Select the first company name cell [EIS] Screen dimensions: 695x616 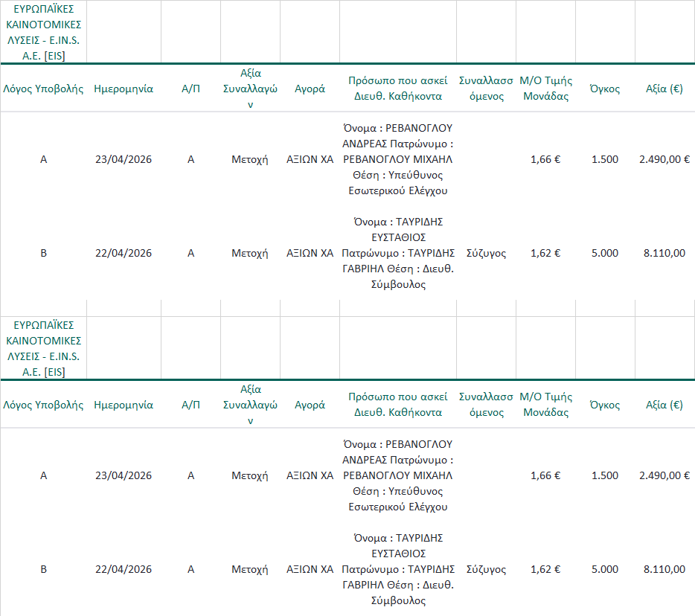[x=43, y=32]
